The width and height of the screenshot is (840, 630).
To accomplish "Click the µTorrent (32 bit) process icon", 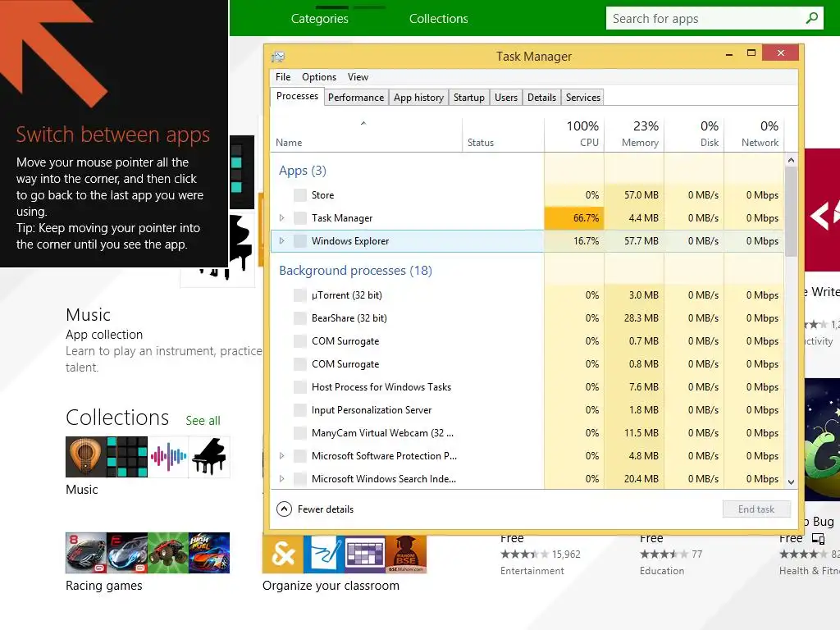I will coord(300,295).
